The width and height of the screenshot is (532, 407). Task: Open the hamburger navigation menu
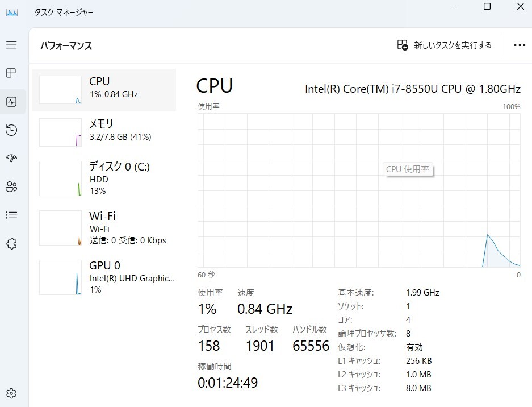(11, 45)
